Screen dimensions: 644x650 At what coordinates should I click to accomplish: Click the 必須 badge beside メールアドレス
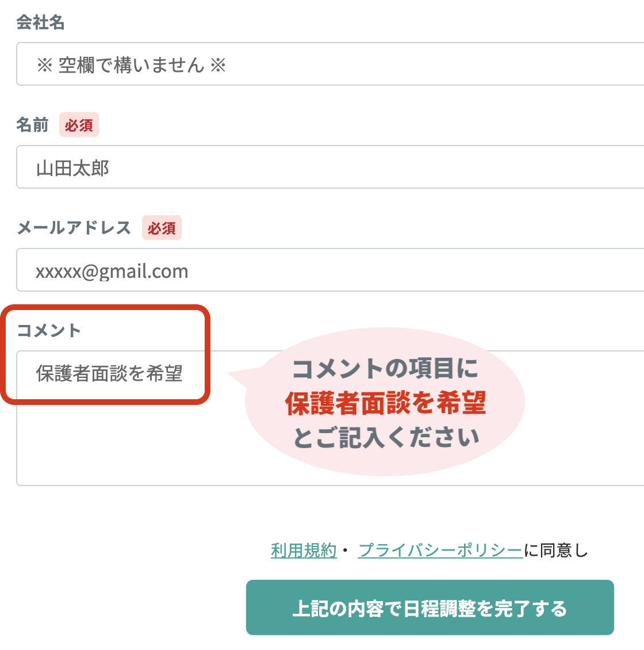coord(162,228)
